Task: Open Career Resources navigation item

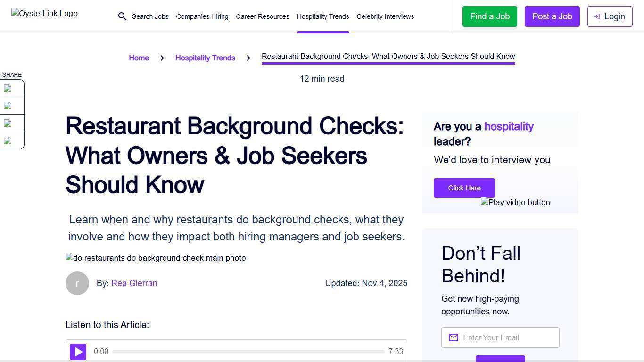Action: tap(262, 16)
